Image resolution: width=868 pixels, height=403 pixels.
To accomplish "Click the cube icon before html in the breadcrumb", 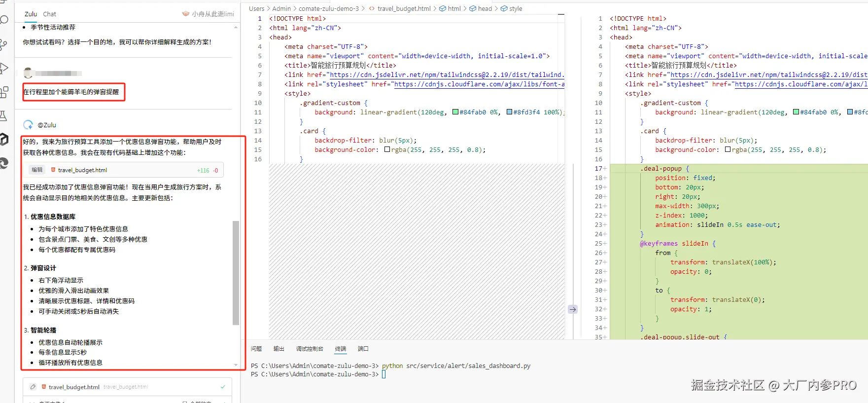I will (x=443, y=8).
